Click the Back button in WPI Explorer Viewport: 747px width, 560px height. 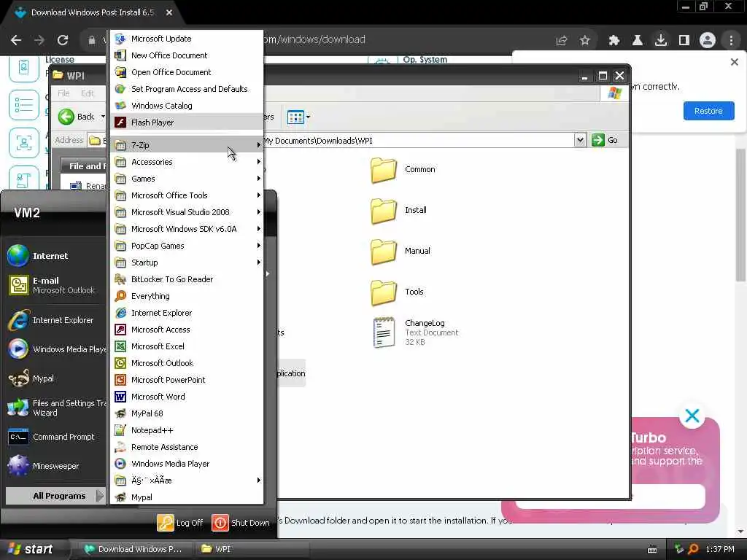76,117
